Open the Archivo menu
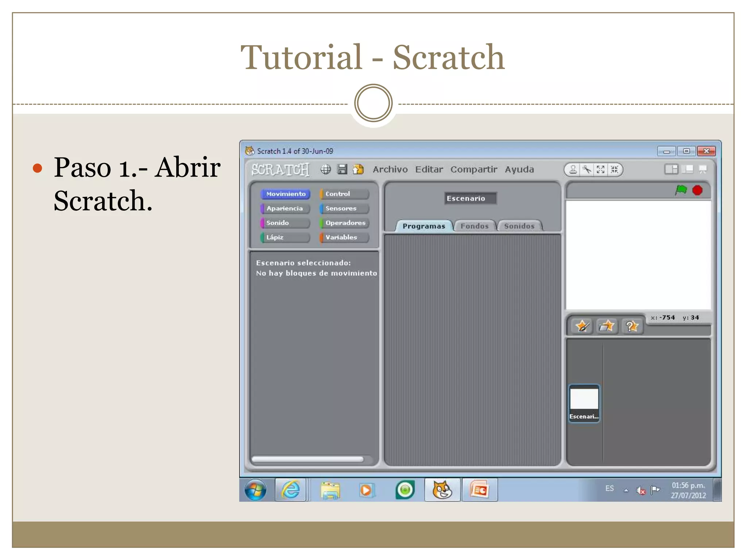Viewport: 747px width, 560px height. (390, 170)
